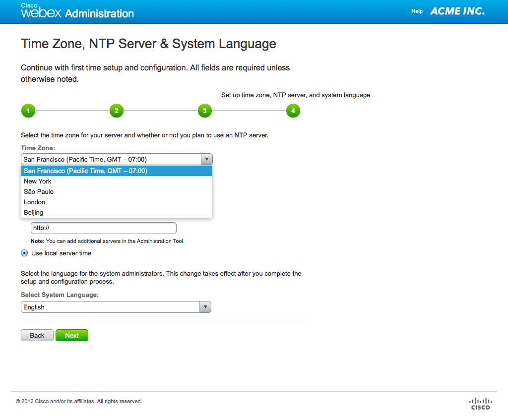Click the step 1 progress circle
The image size is (508, 420).
[x=28, y=111]
